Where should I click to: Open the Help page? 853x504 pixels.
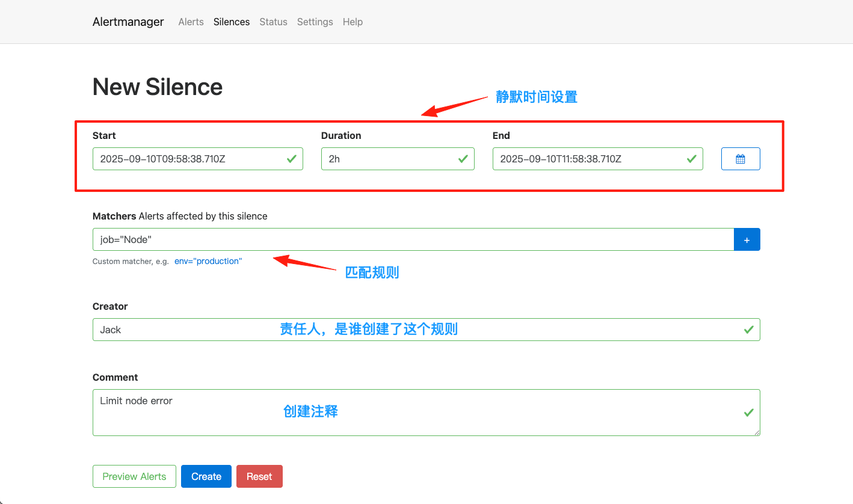click(x=353, y=22)
